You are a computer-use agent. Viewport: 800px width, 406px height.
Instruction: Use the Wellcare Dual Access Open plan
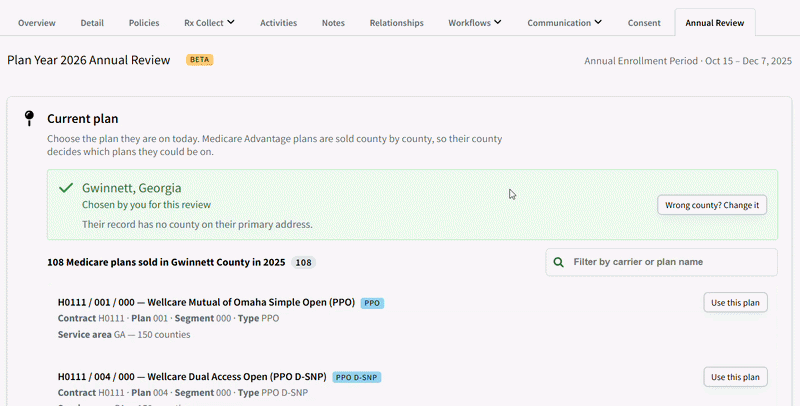point(735,377)
